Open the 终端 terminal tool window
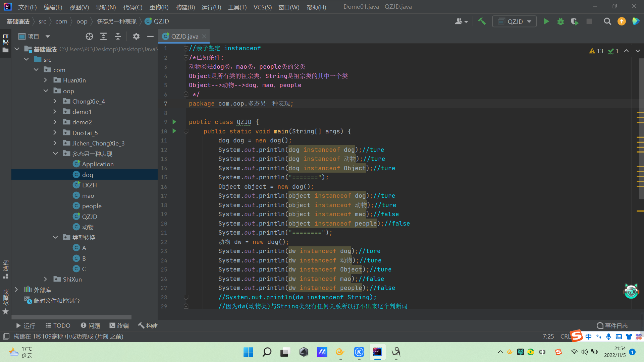 click(119, 325)
